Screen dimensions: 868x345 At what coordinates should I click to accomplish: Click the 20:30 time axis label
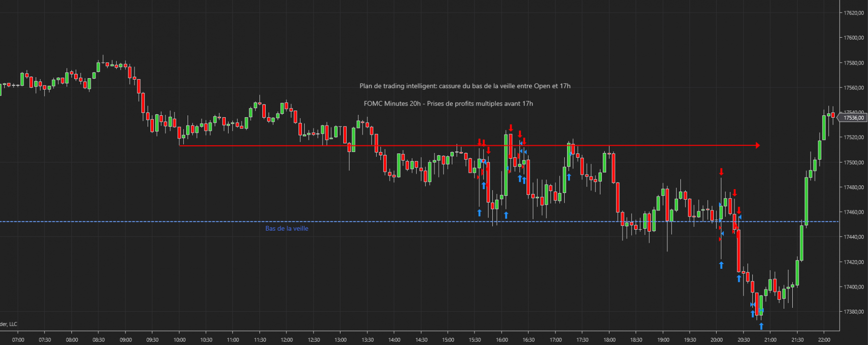click(x=744, y=340)
